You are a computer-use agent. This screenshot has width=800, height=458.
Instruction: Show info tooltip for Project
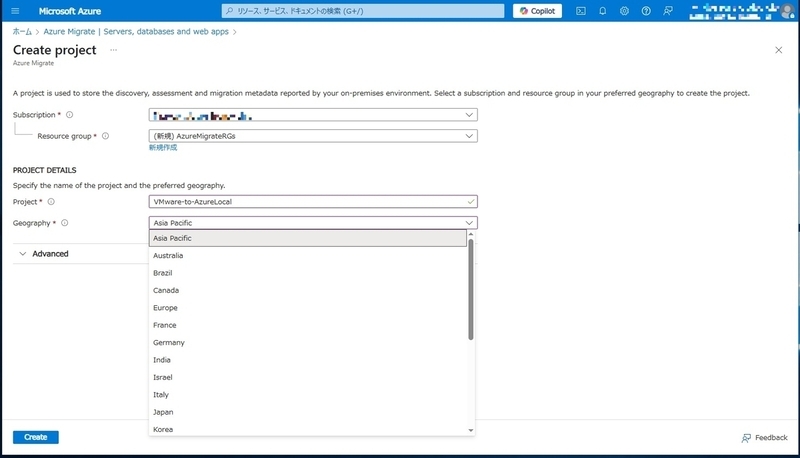pyautogui.click(x=51, y=202)
